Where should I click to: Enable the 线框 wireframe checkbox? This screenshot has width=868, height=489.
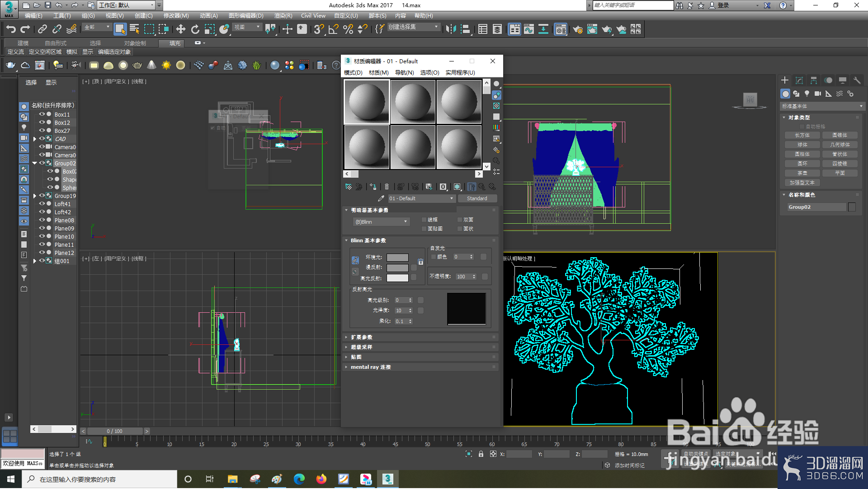[424, 219]
